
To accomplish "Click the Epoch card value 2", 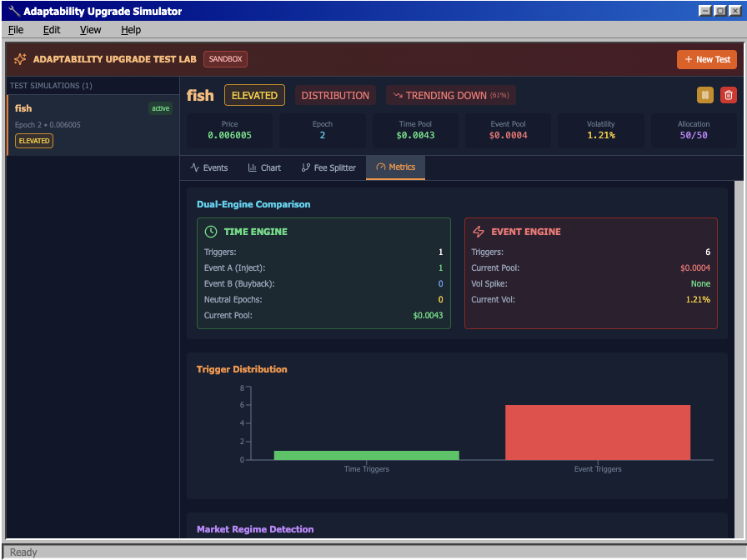I will click(x=323, y=135).
